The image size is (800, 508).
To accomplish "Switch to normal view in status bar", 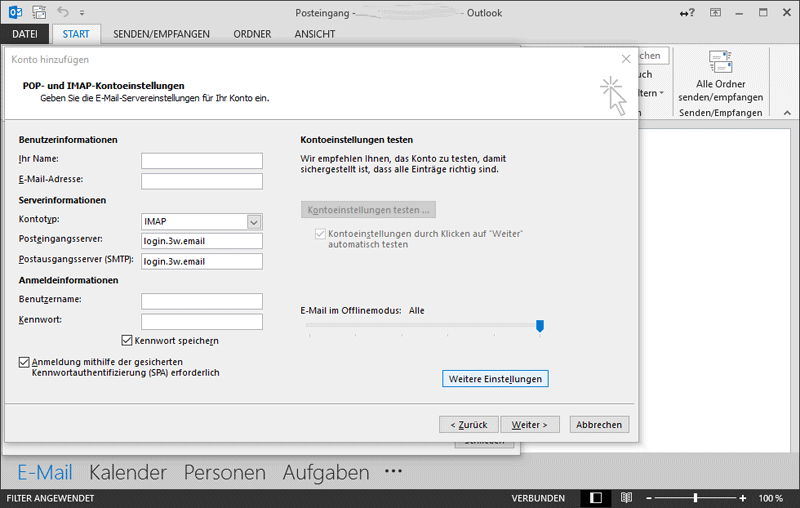I will click(x=596, y=497).
